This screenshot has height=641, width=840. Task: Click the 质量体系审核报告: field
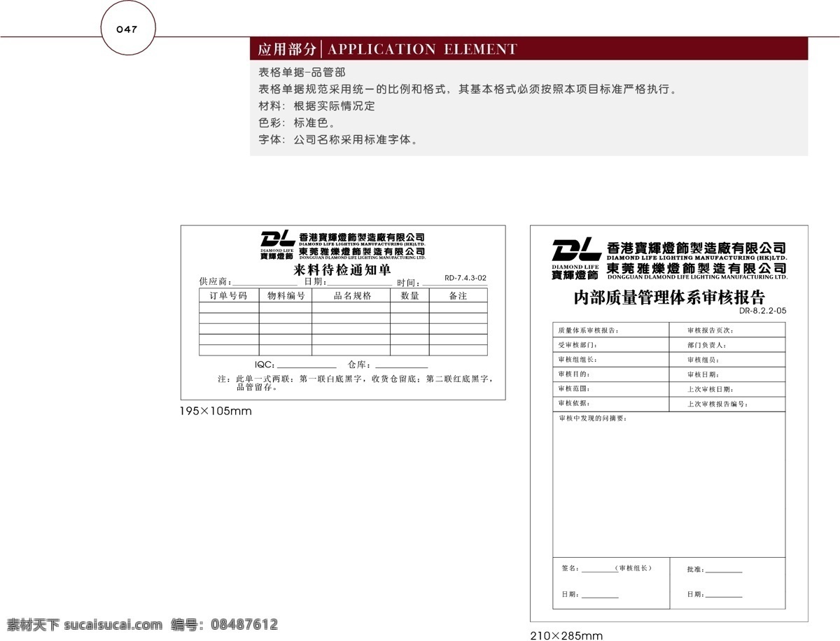611,330
